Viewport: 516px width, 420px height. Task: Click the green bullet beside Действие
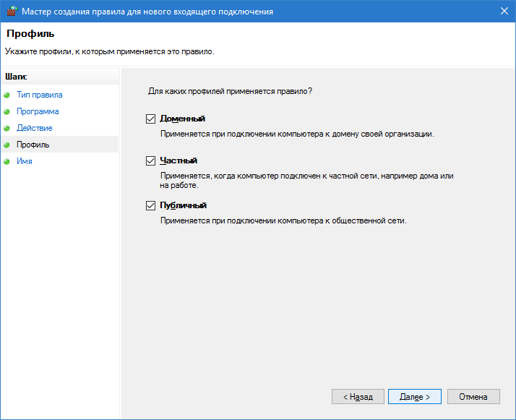(7, 128)
